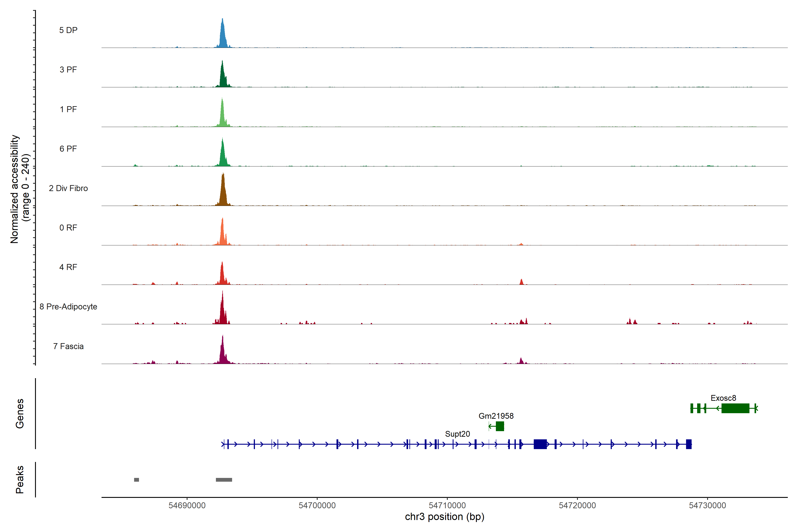Click the 54700000 axis tick label

click(317, 506)
